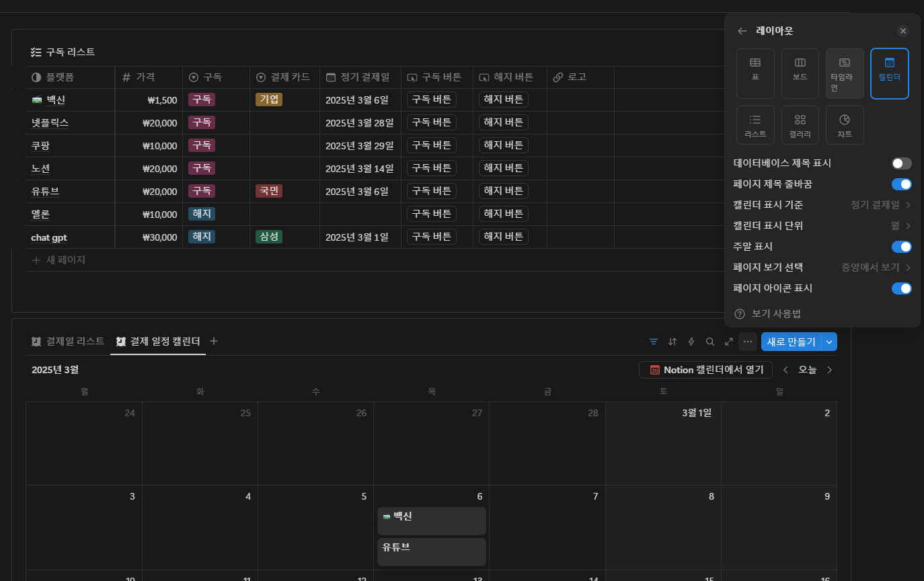Open the sort icon in calendar toolbar
The width and height of the screenshot is (924, 581).
pyautogui.click(x=672, y=342)
